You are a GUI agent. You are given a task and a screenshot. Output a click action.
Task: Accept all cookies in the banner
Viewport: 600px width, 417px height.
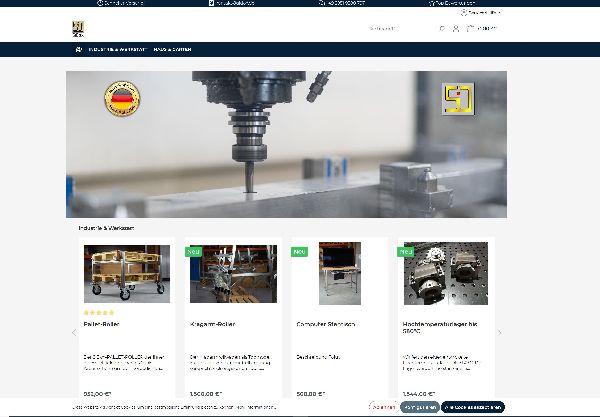[473, 407]
